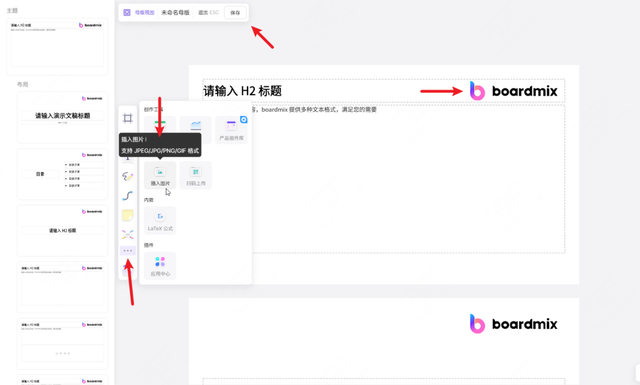Screen dimensions: 640x385
Task: Click the 请输入 H2 标题 heading placeholder
Action: click(242, 91)
